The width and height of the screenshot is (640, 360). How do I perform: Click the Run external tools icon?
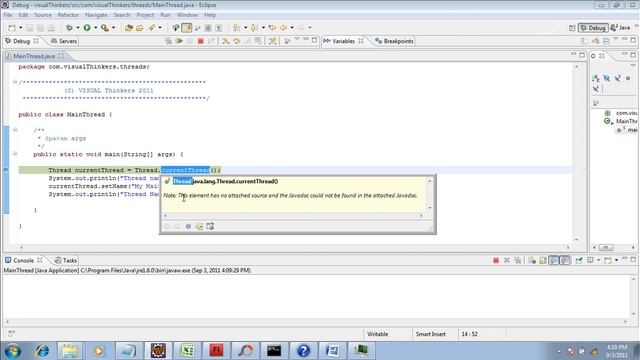tap(105, 28)
